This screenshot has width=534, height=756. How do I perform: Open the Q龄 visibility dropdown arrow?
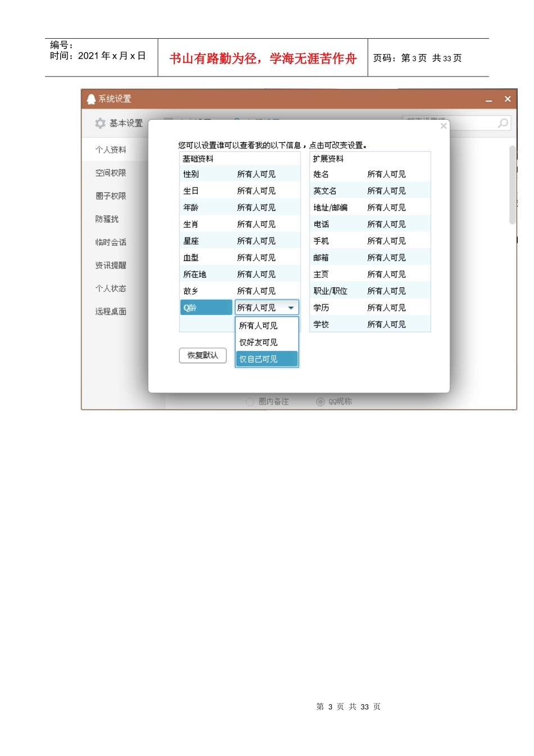(291, 308)
